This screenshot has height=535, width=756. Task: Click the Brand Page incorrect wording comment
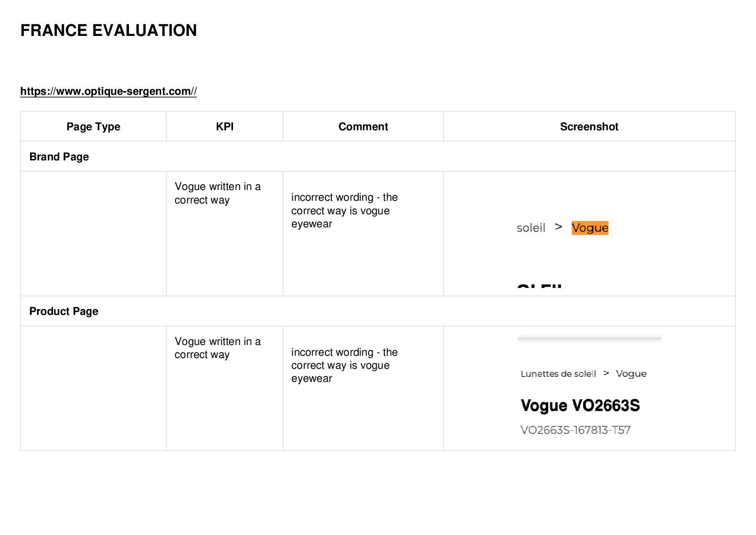coord(344,211)
